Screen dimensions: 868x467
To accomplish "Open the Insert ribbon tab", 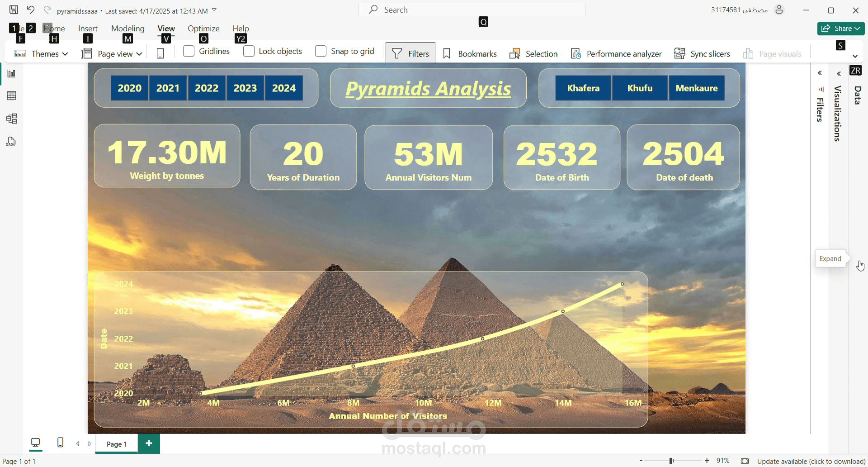I will (x=88, y=29).
